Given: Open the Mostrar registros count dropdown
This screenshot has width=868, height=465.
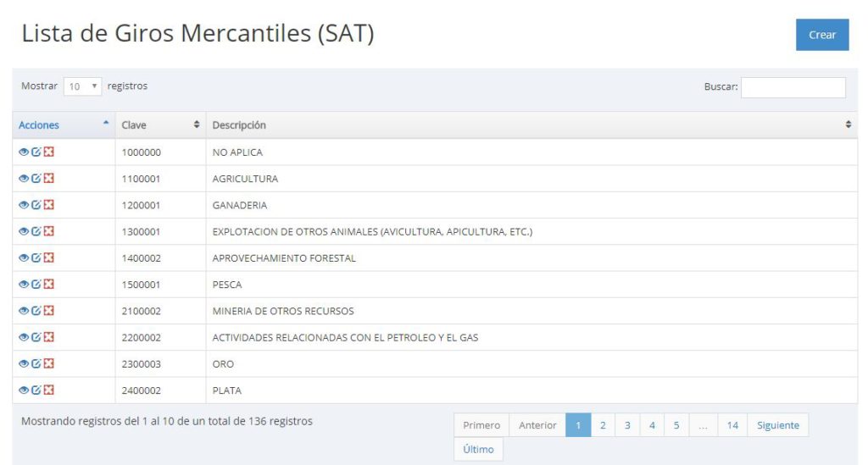Looking at the screenshot, I should 82,86.
